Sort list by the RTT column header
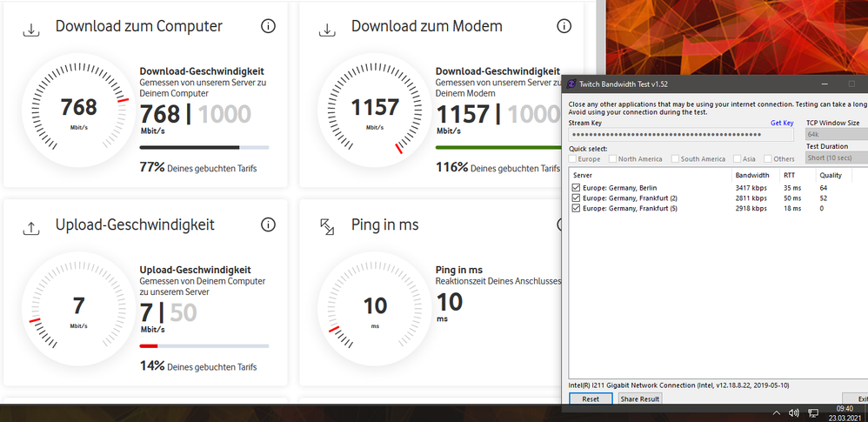 [798, 175]
